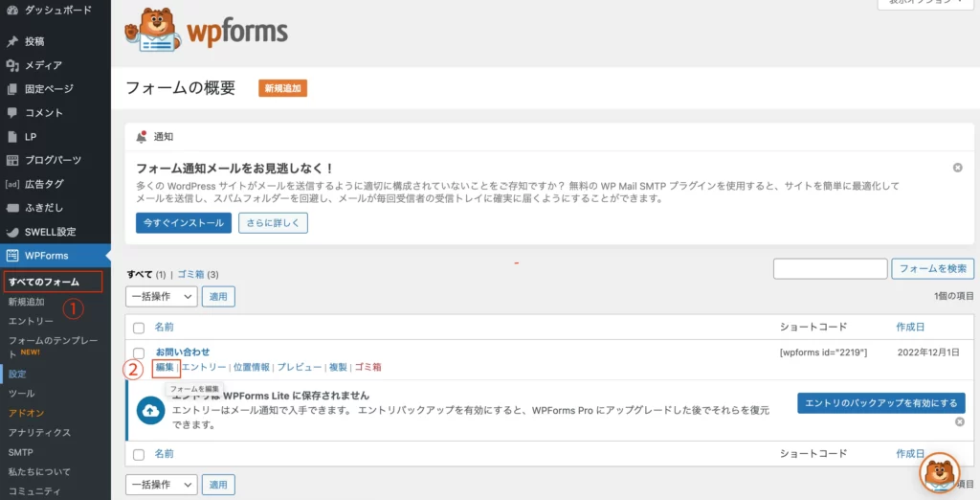Viewport: 980px width, 500px height.
Task: Open 設定 in WPForms submenu
Action: (17, 375)
